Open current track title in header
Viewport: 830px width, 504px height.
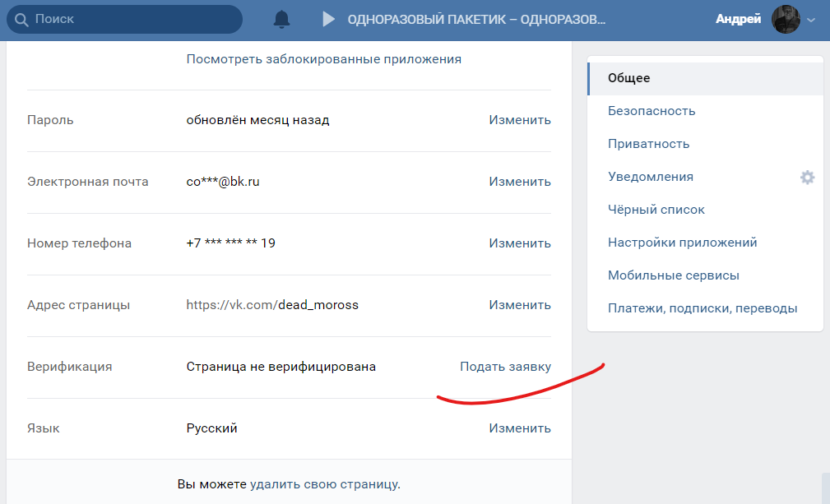coord(476,20)
